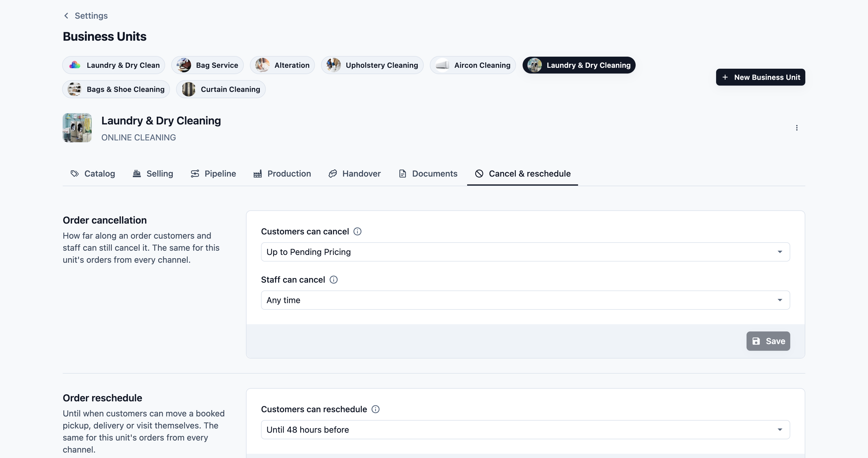Click the back chevron next to Settings

tap(66, 15)
